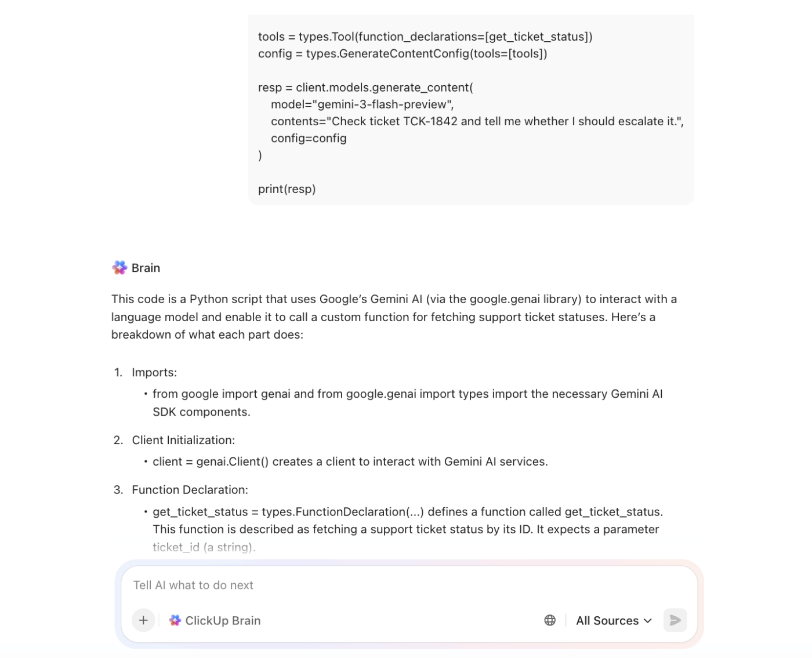Click the config = types.GenerateContentConfig line
The width and height of the screenshot is (812, 658).
click(x=403, y=53)
